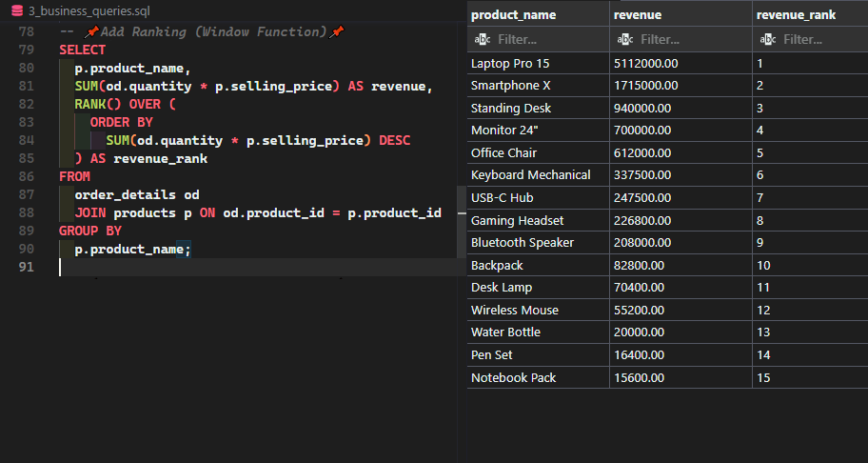Click the comment line Add Ranking (Window Function)
Screen dimensions: 868x463
coord(202,31)
